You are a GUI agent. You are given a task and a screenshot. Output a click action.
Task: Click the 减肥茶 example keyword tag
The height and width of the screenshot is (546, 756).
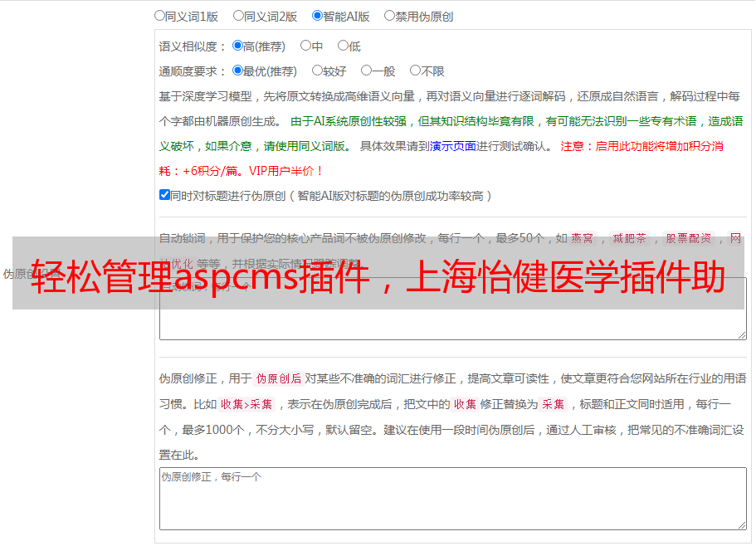pyautogui.click(x=629, y=238)
